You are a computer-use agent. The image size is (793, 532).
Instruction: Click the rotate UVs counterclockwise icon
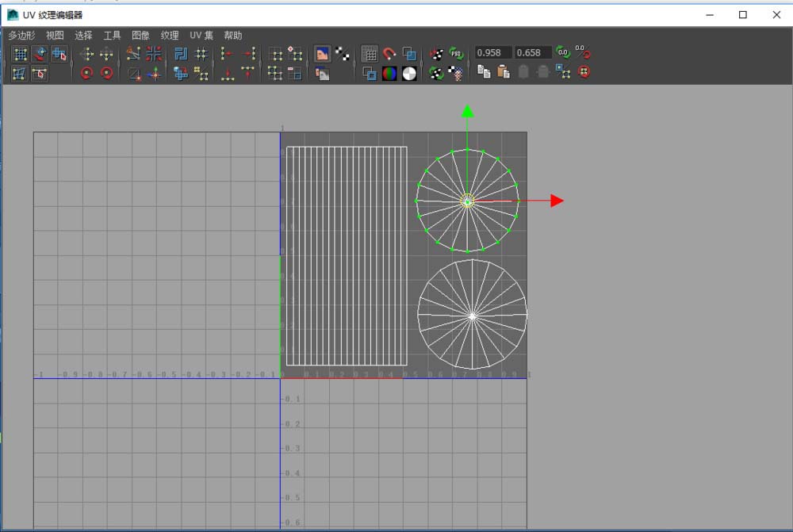87,73
